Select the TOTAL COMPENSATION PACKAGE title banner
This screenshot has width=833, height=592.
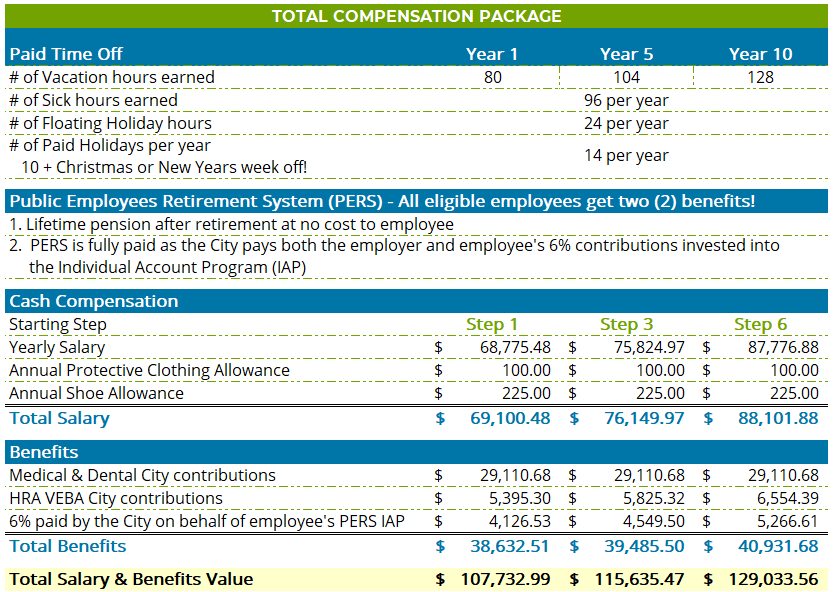coord(416,16)
